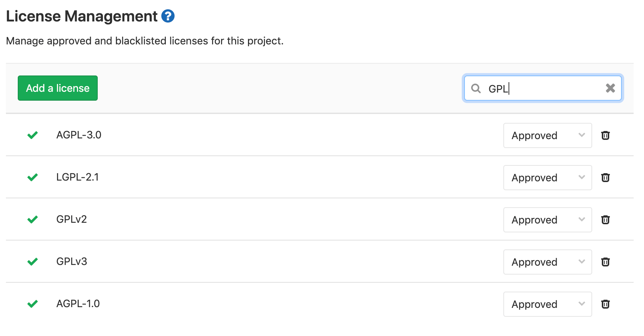Select the GPLv2 license name

point(71,219)
